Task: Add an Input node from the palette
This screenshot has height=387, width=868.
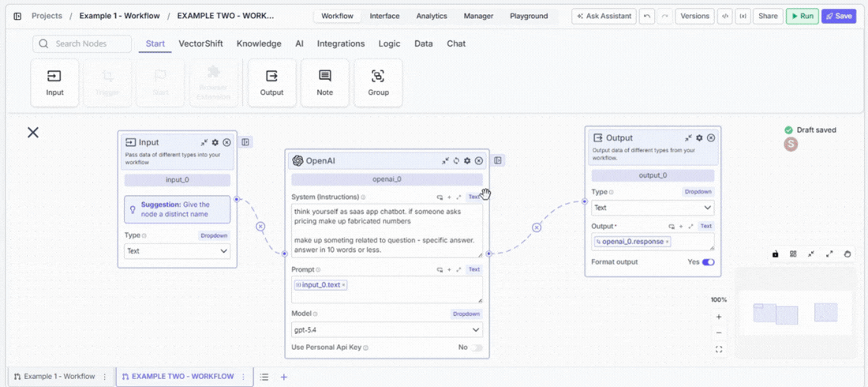Action: pyautogui.click(x=54, y=83)
